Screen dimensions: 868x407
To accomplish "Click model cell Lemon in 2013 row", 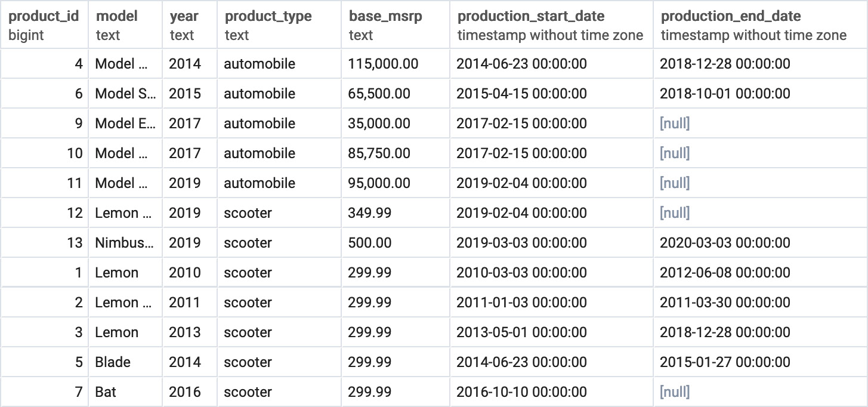I will (125, 332).
